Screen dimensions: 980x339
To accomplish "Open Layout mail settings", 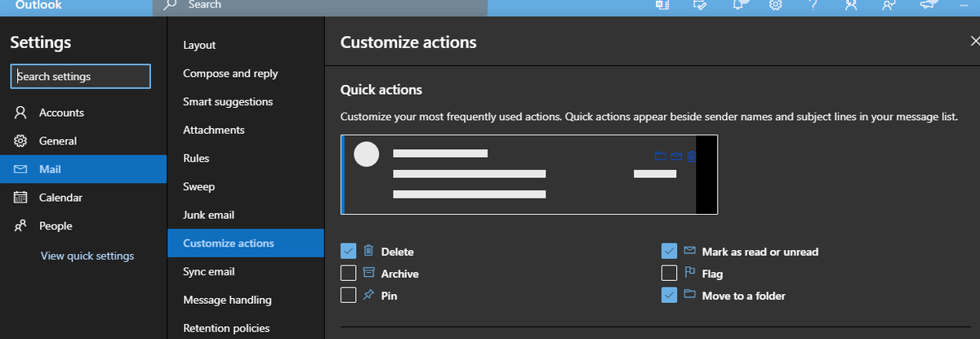I will [246, 45].
